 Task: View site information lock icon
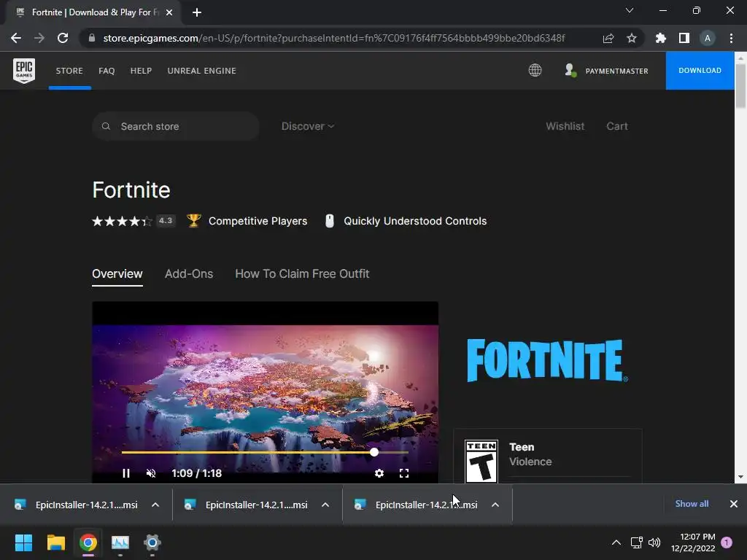point(92,38)
